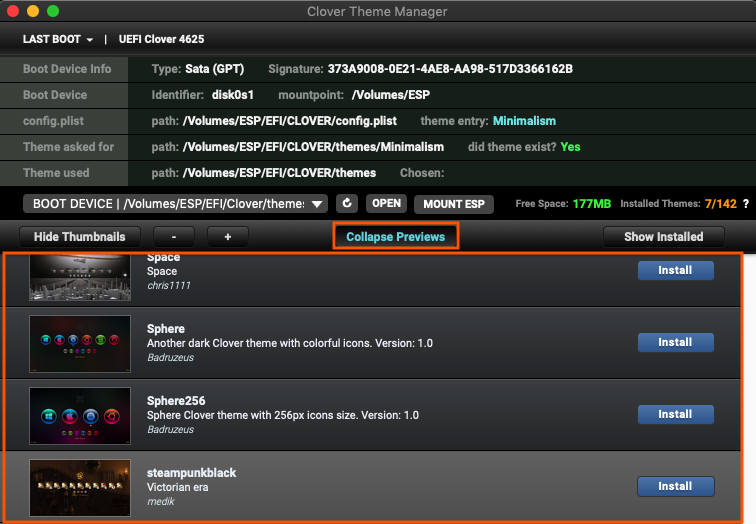Image resolution: width=756 pixels, height=524 pixels.
Task: Click the Free Space 177MB value
Action: tap(592, 204)
